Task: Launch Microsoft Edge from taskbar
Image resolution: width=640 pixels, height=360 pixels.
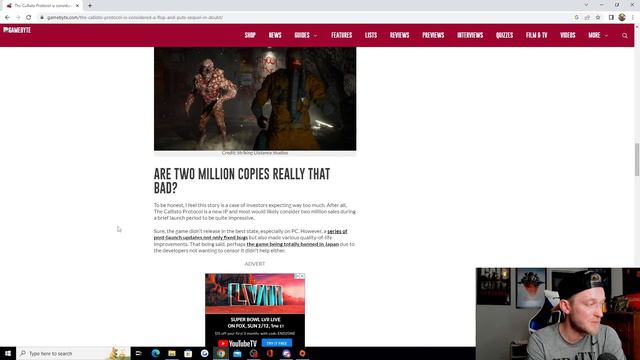Action: tap(156, 353)
